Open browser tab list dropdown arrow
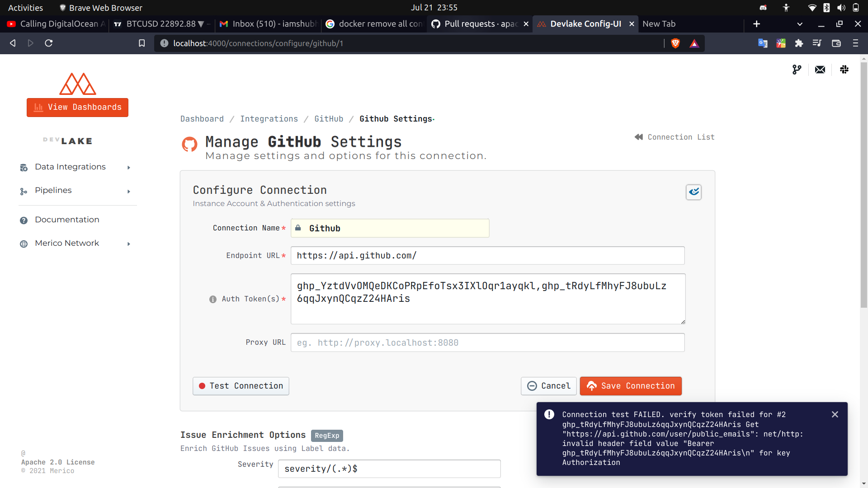 click(799, 24)
